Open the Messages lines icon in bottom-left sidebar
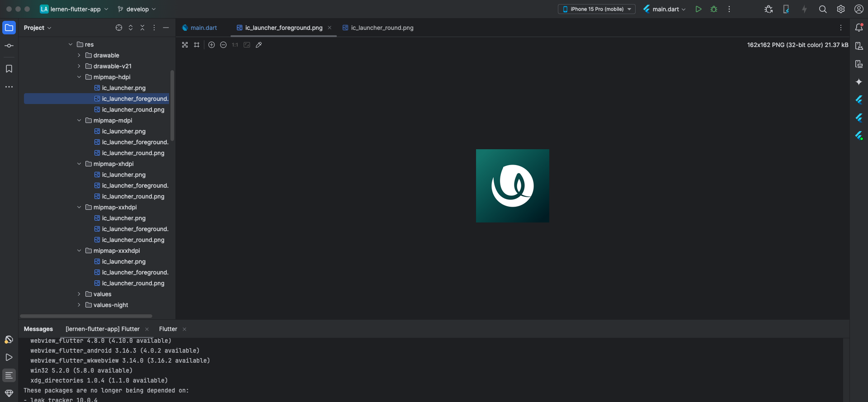Screen dimensions: 868x402 [x=9, y=375]
